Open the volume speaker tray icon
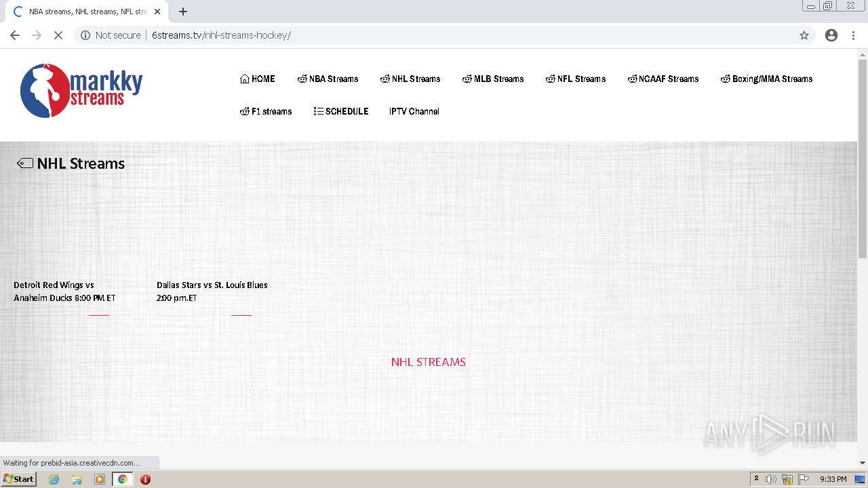The width and height of the screenshot is (868, 488). [771, 479]
